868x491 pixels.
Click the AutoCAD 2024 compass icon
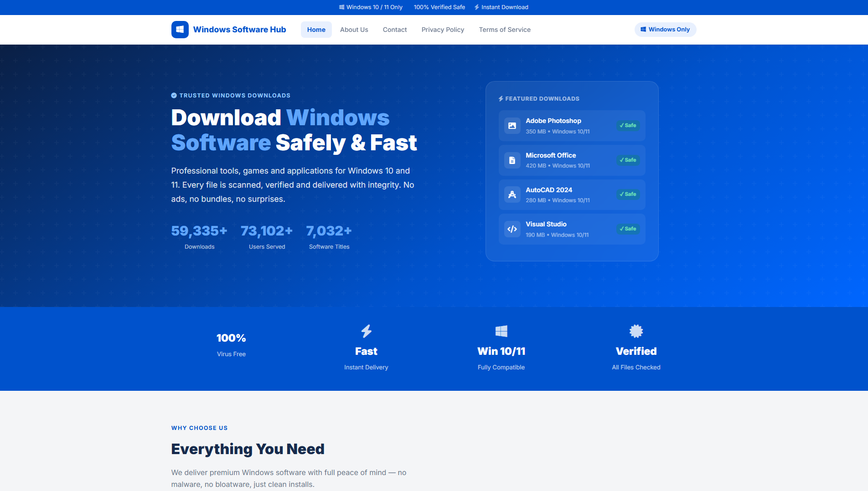click(512, 194)
